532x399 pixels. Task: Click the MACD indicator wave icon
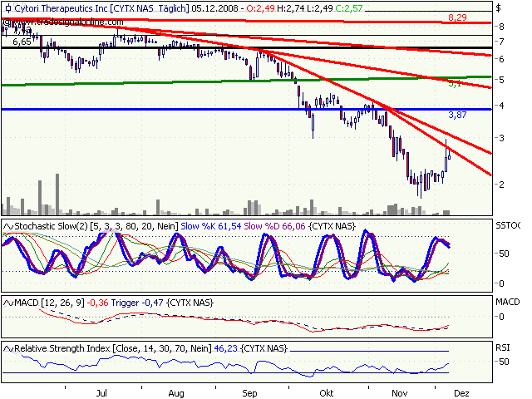(x=8, y=303)
